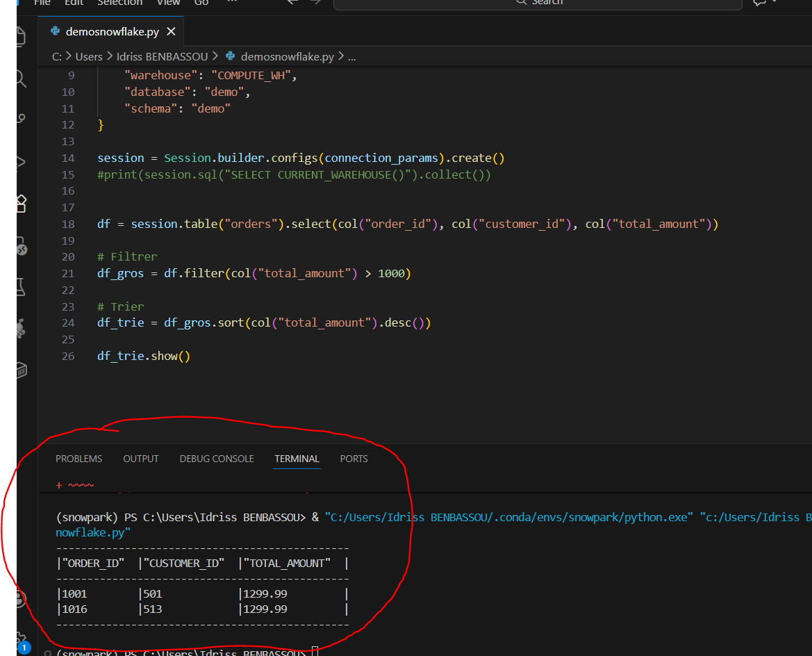Image resolution: width=812 pixels, height=656 pixels.
Task: Switch to the PORTS panel tab
Action: 354,459
